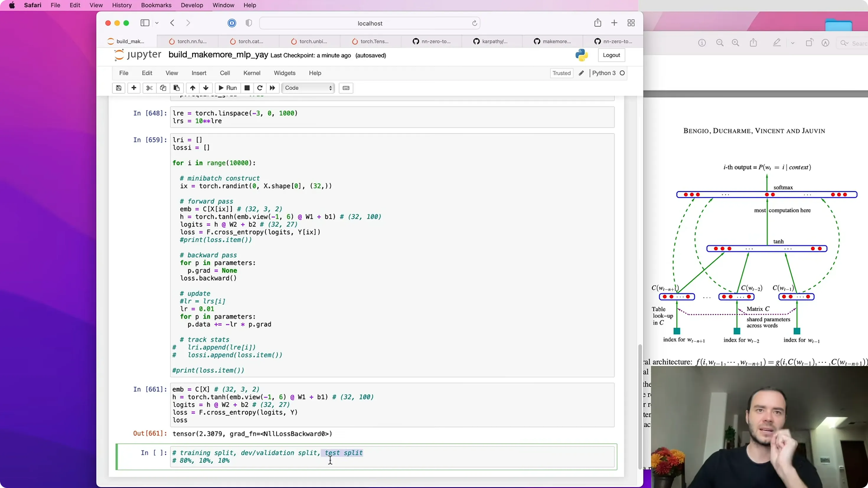Copy selected cells in Jupyter toolbar
Screen dimensions: 868x488
coord(163,88)
